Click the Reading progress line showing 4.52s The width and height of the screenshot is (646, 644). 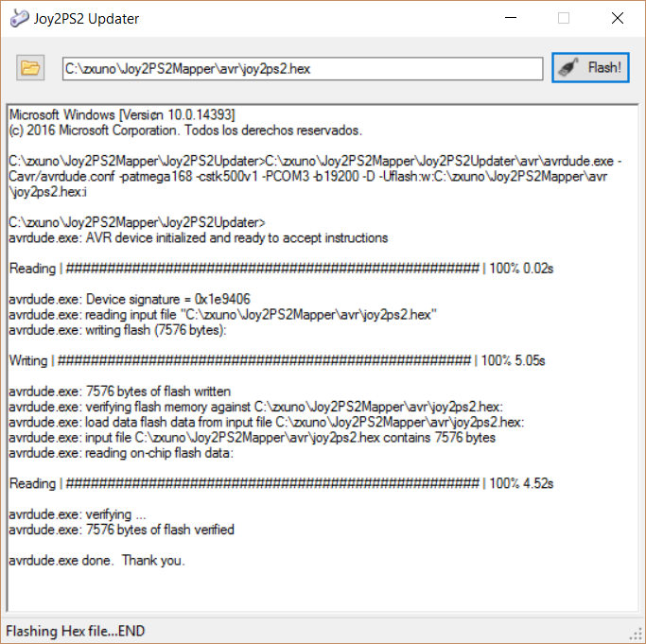tap(280, 483)
